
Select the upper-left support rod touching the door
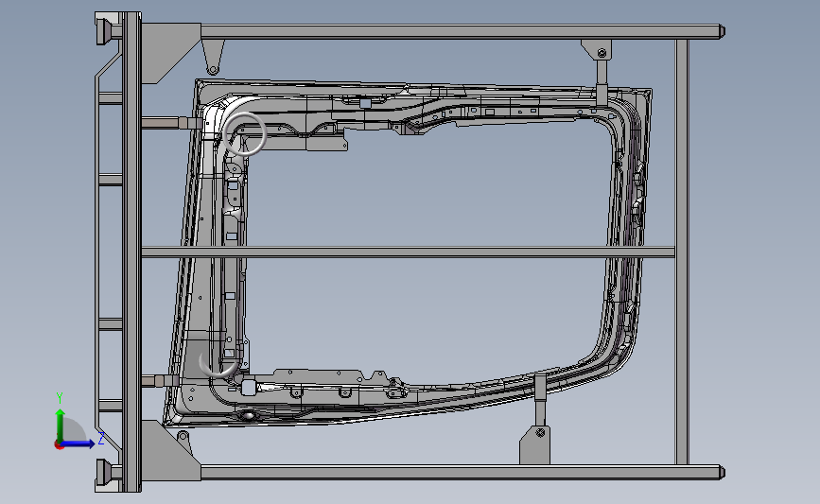[x=171, y=123]
